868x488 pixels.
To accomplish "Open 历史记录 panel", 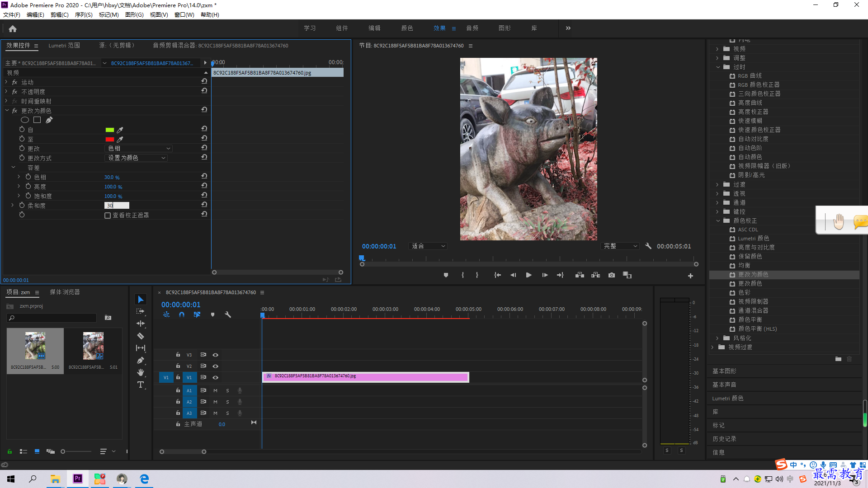I will 724,439.
